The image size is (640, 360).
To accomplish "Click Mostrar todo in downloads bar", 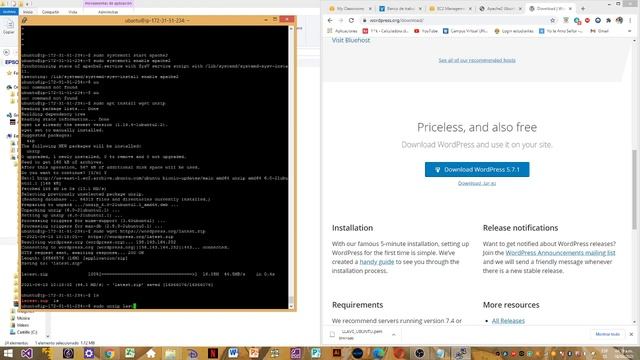I will click(607, 334).
